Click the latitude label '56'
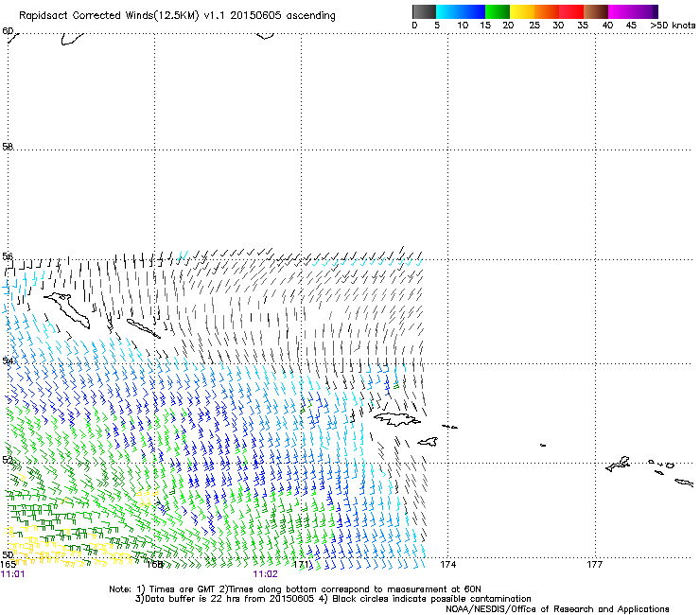 tap(8, 256)
